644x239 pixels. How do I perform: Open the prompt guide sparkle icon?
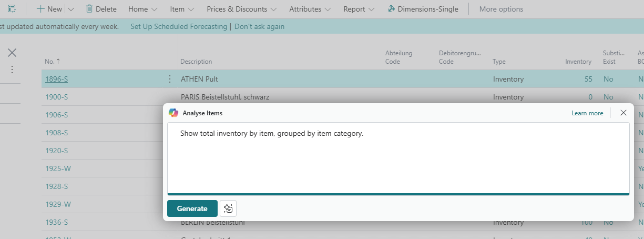tap(228, 208)
